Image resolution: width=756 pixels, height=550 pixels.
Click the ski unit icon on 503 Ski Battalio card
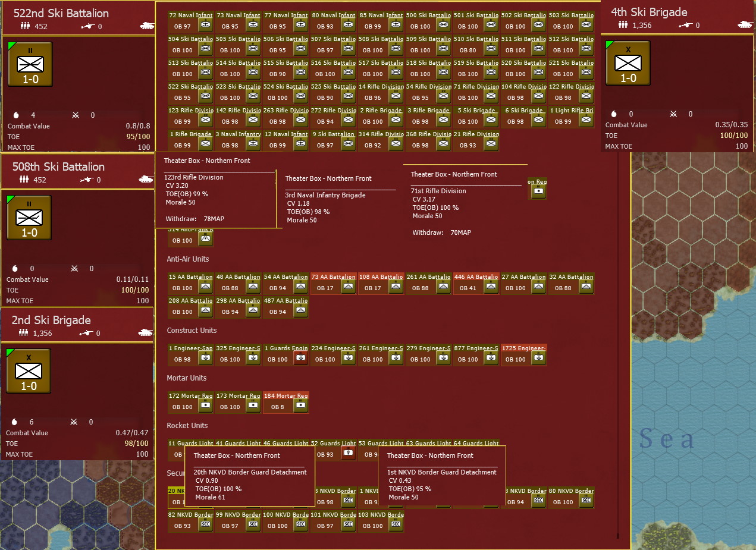[x=585, y=26]
